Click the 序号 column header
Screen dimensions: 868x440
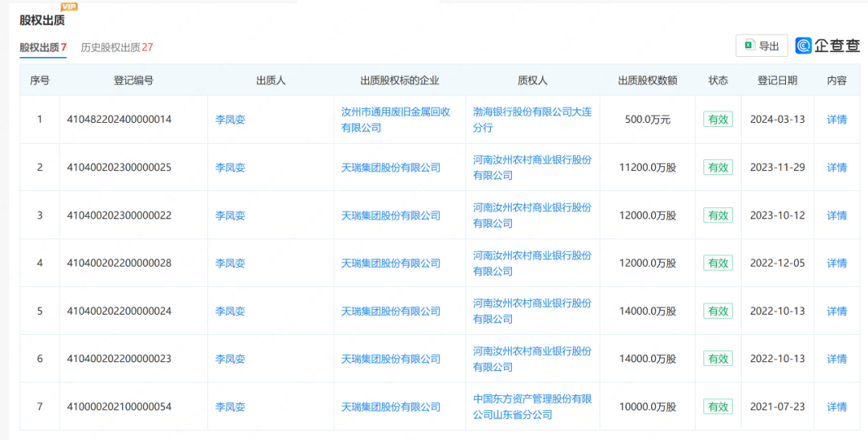pos(40,81)
